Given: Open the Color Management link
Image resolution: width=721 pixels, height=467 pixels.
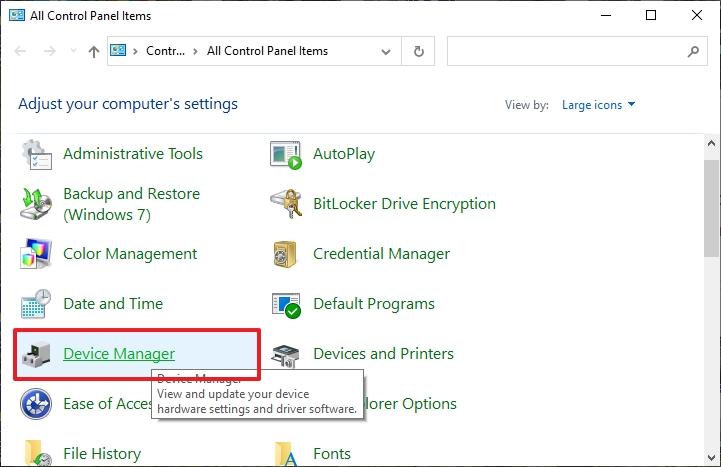Looking at the screenshot, I should (130, 254).
